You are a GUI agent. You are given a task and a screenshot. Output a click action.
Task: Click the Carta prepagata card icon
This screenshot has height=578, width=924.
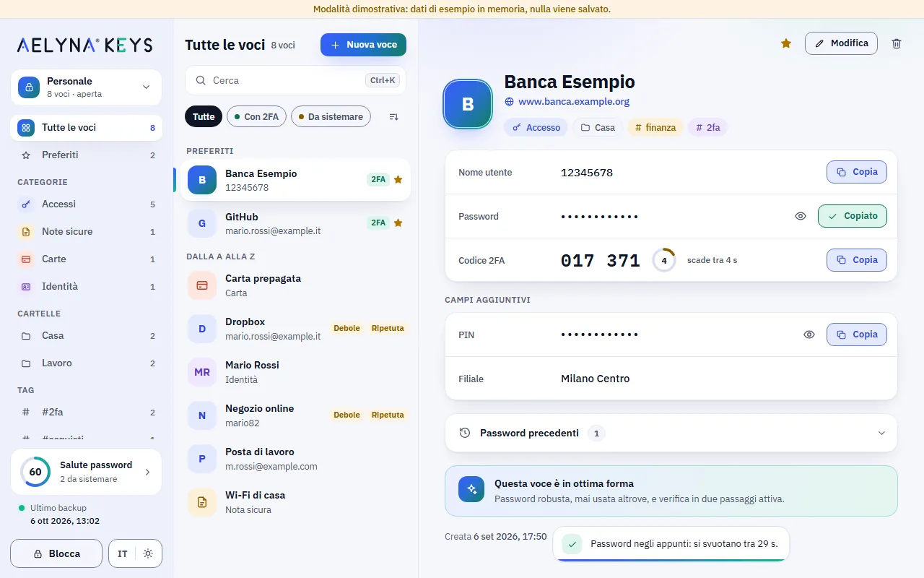tap(202, 285)
